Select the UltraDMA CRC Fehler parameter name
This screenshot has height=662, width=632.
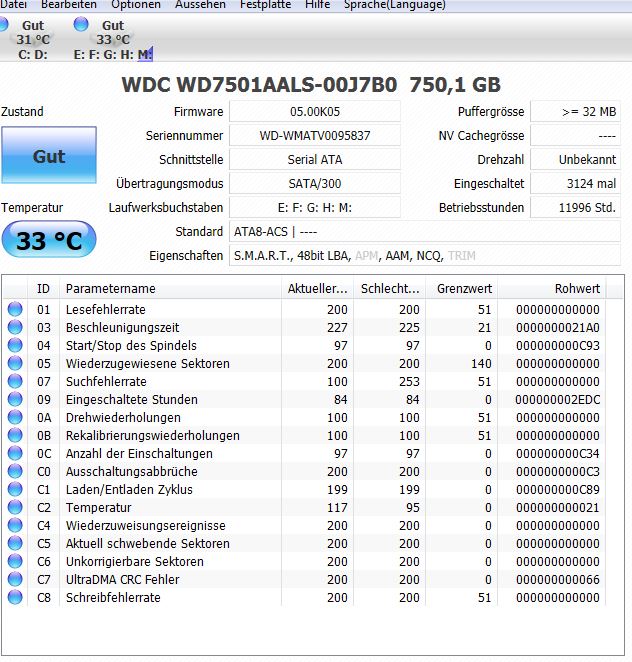tap(122, 580)
